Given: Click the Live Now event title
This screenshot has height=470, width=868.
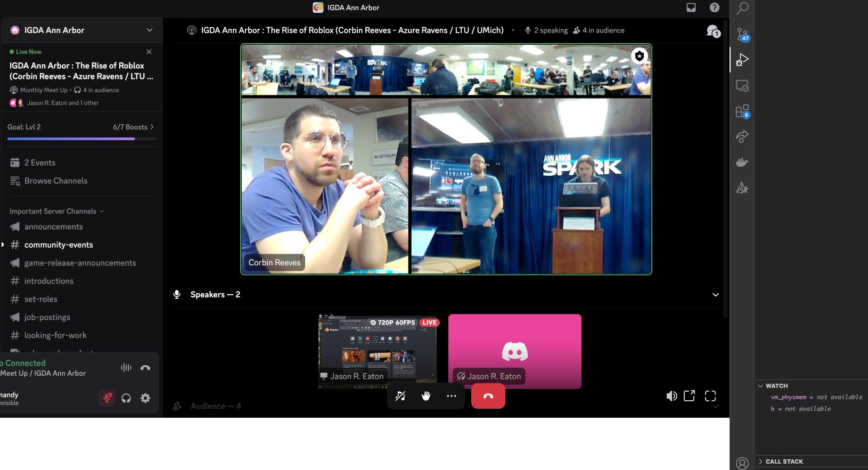Looking at the screenshot, I should [x=81, y=71].
